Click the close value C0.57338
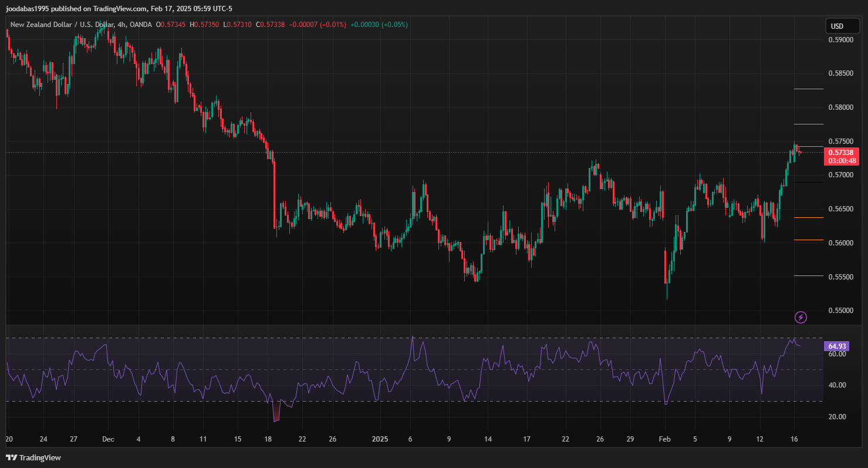The height and width of the screenshot is (468, 868). tap(271, 25)
